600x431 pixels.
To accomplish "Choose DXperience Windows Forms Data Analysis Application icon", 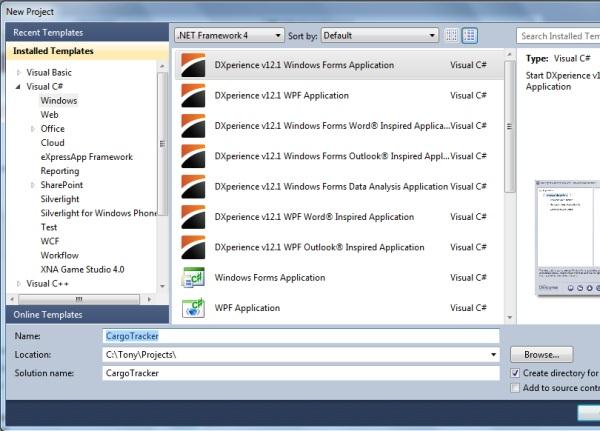I will pyautogui.click(x=193, y=186).
